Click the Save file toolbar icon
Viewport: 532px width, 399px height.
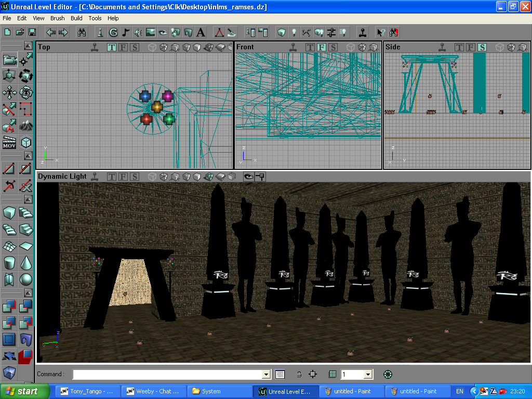(x=32, y=32)
